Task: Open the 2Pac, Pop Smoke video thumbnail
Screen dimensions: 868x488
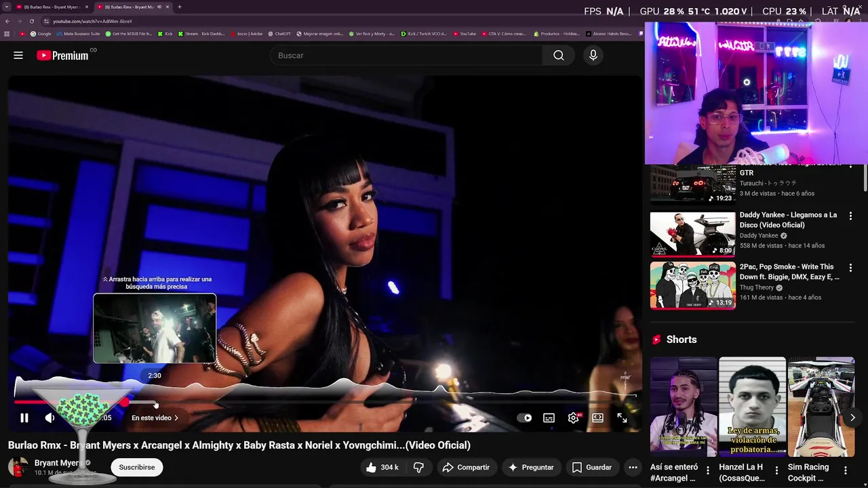Action: [693, 285]
